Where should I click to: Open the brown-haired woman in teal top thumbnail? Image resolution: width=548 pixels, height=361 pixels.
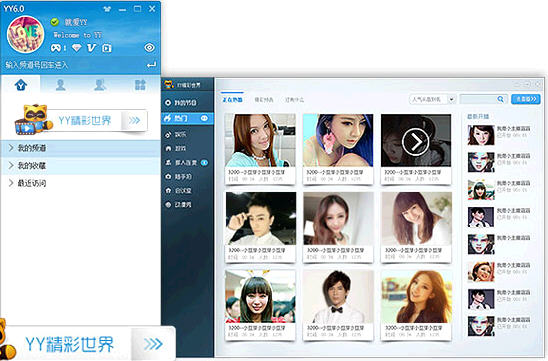click(260, 140)
